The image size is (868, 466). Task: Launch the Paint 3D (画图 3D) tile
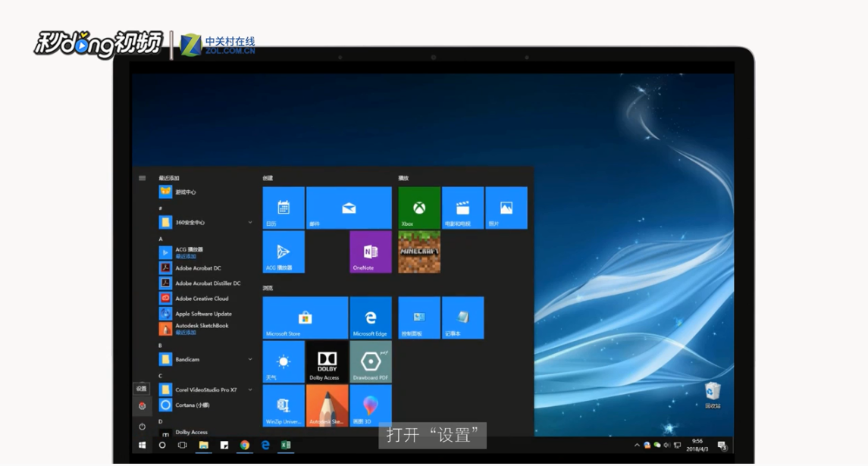[x=370, y=405]
